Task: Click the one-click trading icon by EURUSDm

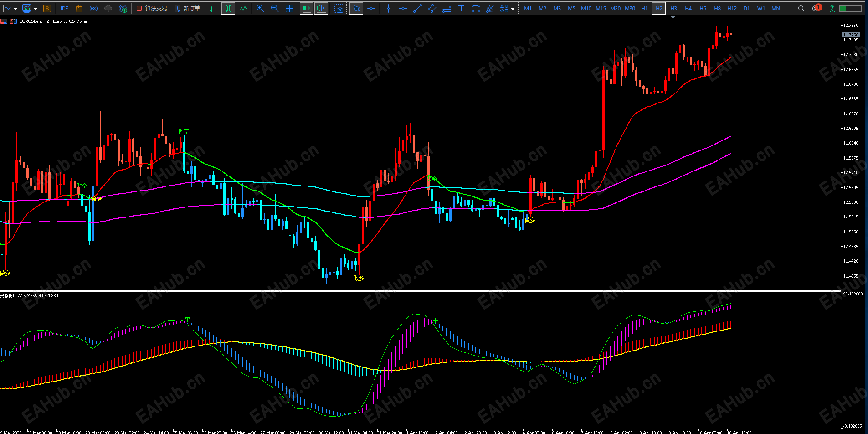Action: [13, 21]
